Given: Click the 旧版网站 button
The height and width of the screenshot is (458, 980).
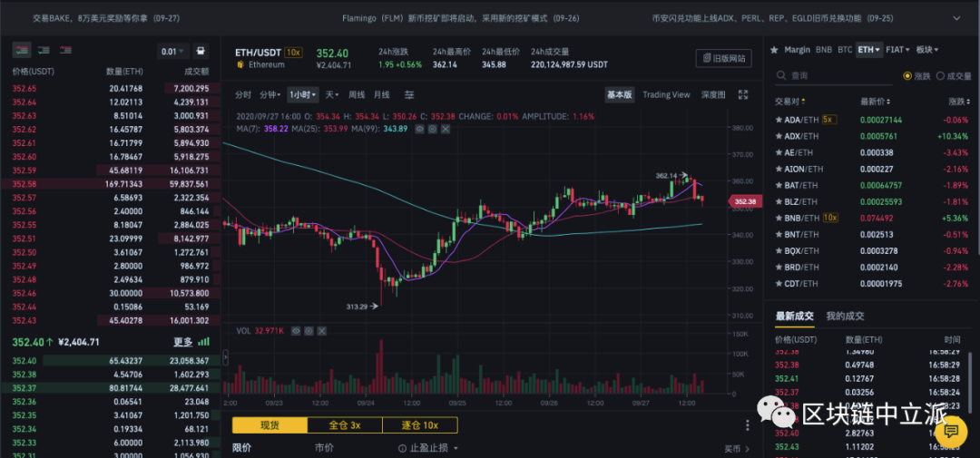Looking at the screenshot, I should tap(724, 58).
